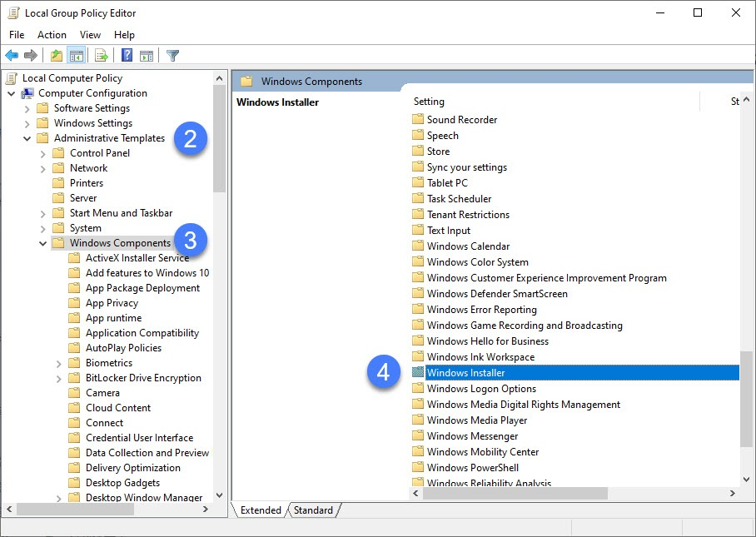
Task: Expand the Software Settings node
Action: pos(27,108)
